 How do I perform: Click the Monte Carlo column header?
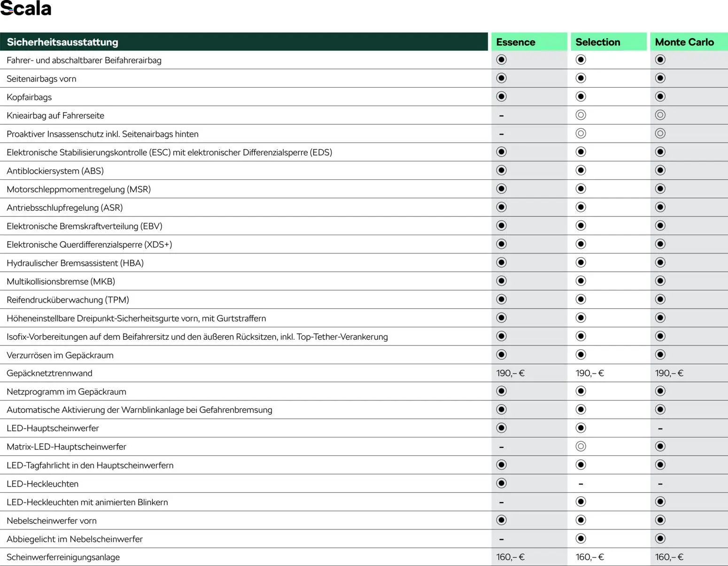[684, 42]
